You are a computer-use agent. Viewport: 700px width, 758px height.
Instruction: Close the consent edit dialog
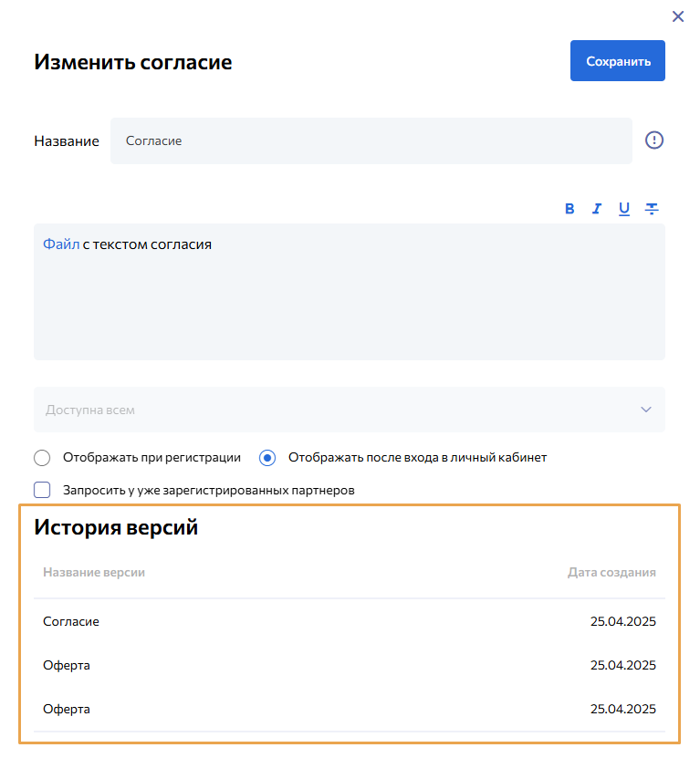coord(678,16)
